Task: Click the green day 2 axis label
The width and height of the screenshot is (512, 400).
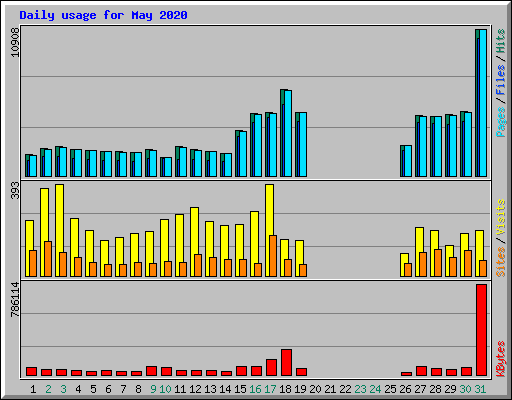Action: coord(48,389)
